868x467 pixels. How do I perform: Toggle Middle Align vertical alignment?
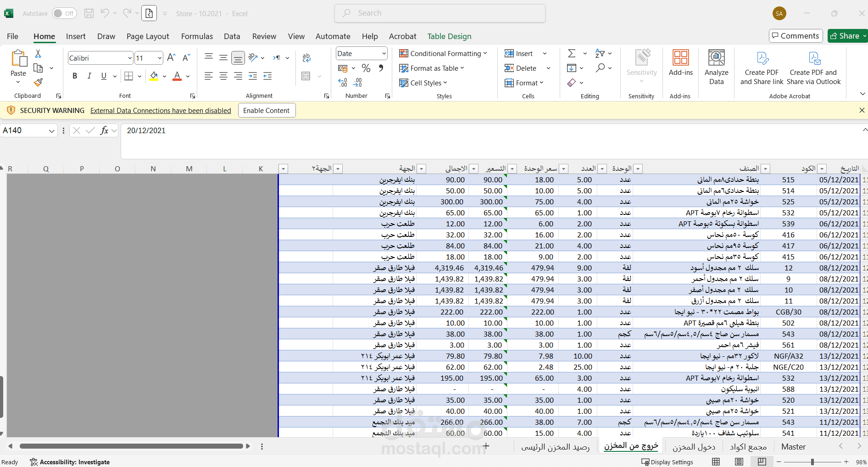[x=223, y=58]
